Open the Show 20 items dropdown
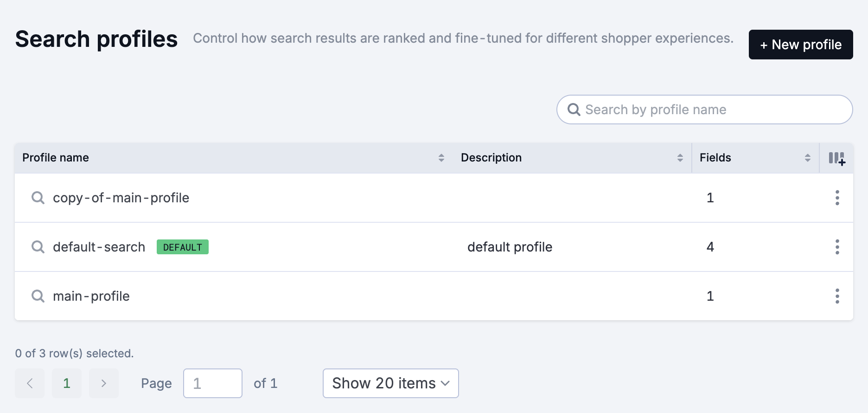868x413 pixels. [x=390, y=383]
